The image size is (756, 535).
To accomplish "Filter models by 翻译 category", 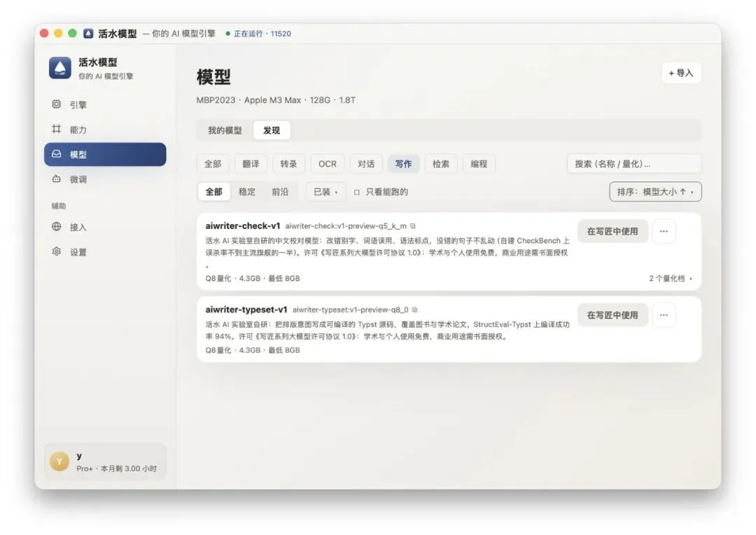I will pyautogui.click(x=251, y=164).
